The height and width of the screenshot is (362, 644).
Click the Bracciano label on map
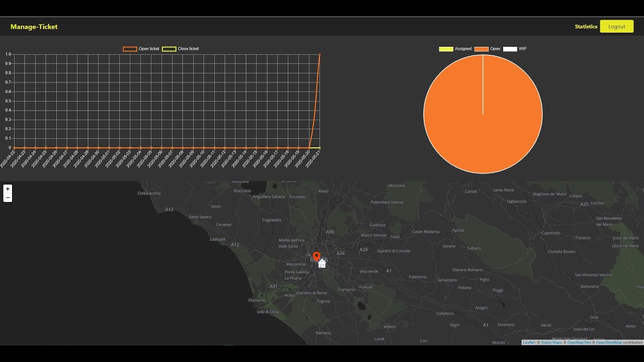(x=243, y=191)
